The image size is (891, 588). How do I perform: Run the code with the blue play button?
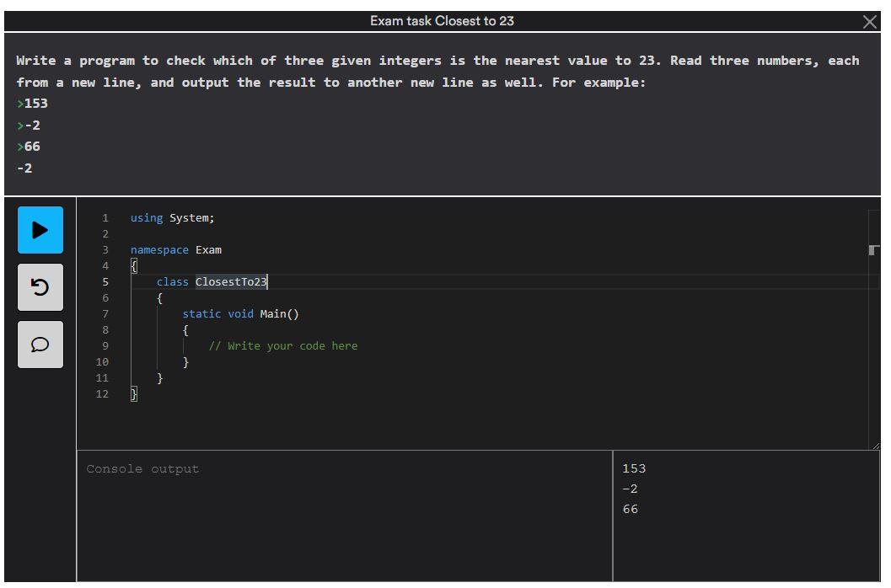coord(40,230)
